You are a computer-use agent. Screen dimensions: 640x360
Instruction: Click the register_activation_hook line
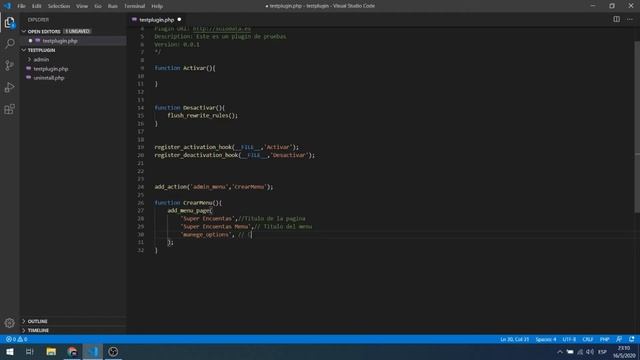[x=227, y=147]
